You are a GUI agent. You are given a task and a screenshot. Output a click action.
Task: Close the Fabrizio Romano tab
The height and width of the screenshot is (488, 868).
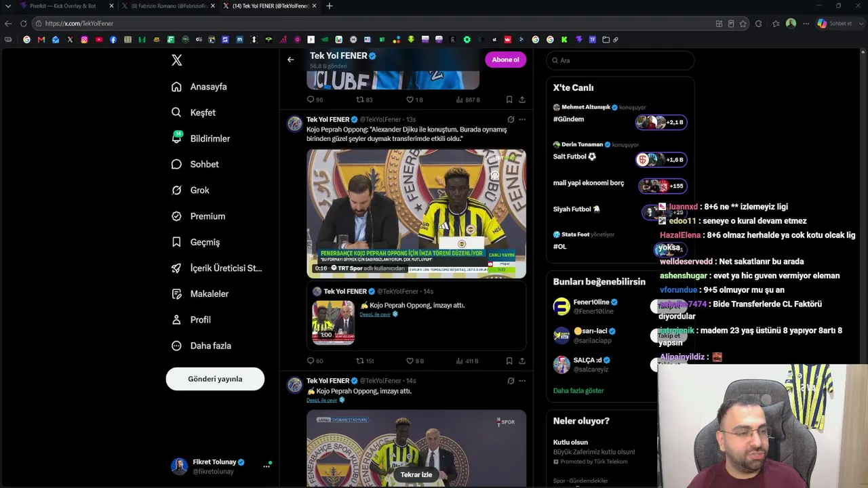[213, 6]
